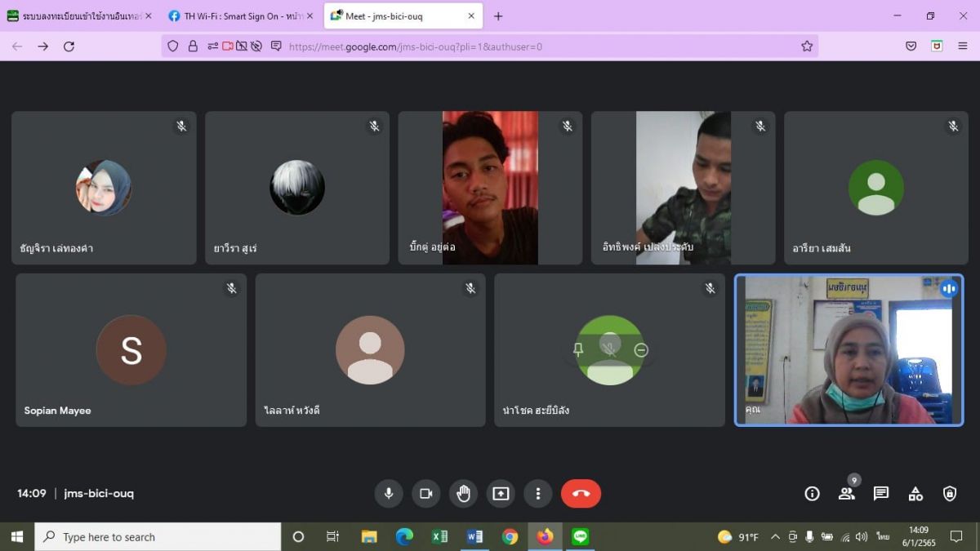Turn off the camera in Meet
Viewport: 980px width, 551px height.
coord(425,493)
